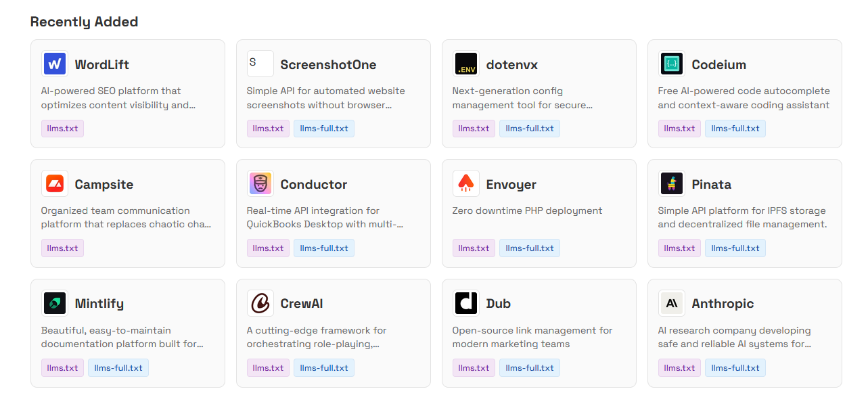
Task: Click 'Zero downtime PHP deployment' description
Action: [x=527, y=210]
